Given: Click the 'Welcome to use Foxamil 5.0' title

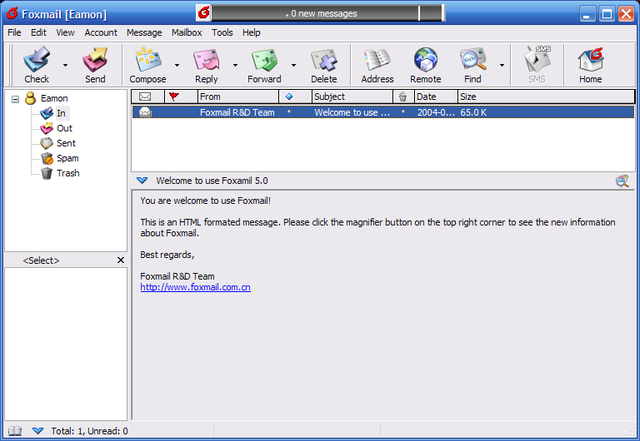Looking at the screenshot, I should [212, 180].
